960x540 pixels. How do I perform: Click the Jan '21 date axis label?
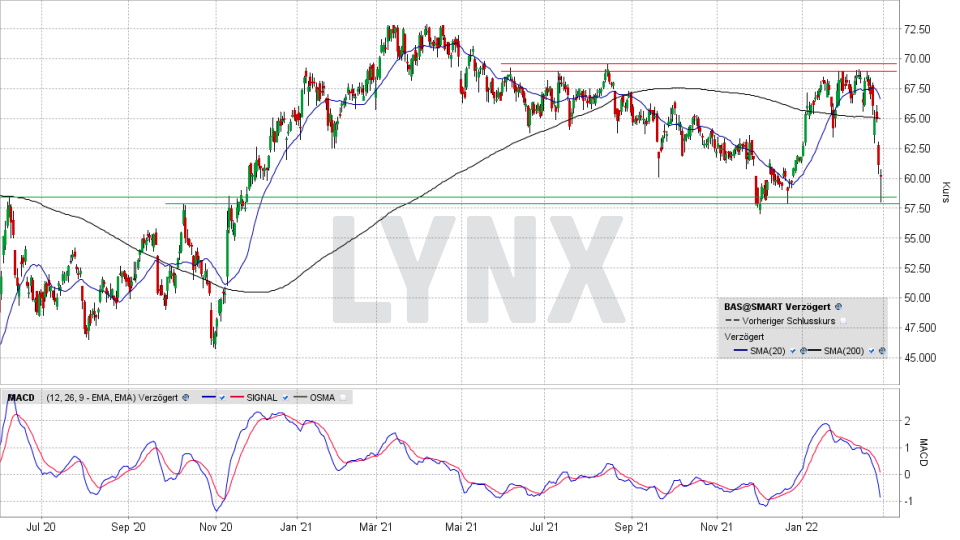pos(297,527)
